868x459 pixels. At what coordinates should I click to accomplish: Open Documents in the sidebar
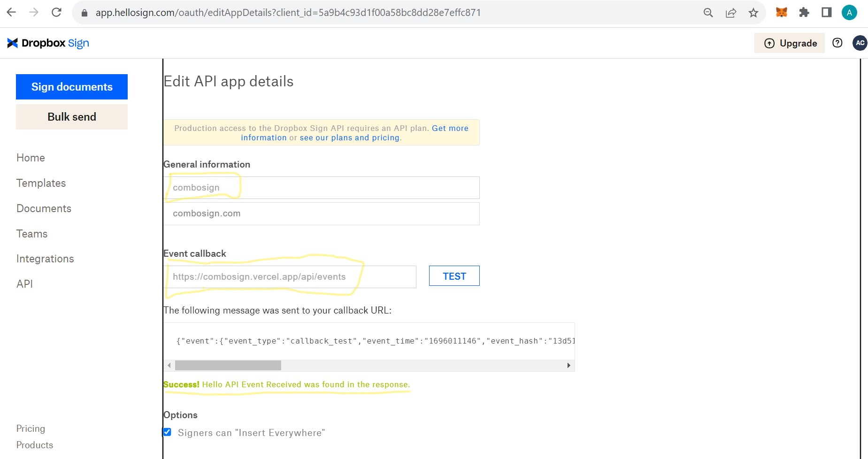click(44, 208)
